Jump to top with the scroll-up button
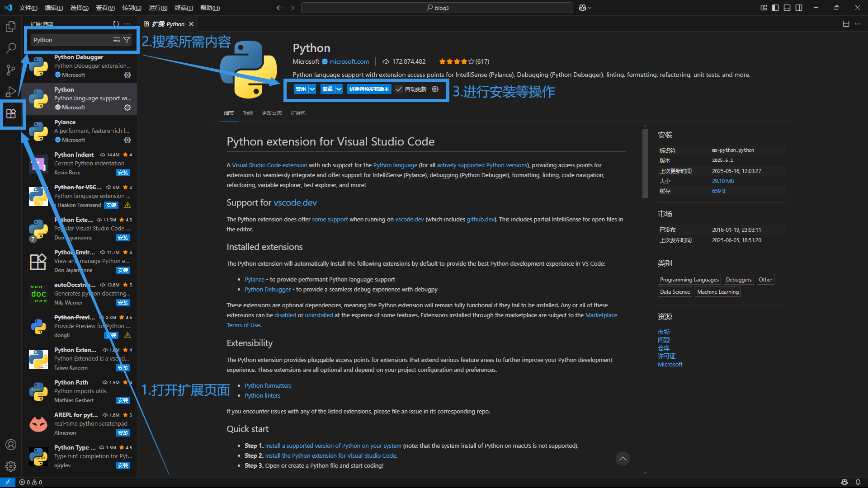 click(x=623, y=459)
